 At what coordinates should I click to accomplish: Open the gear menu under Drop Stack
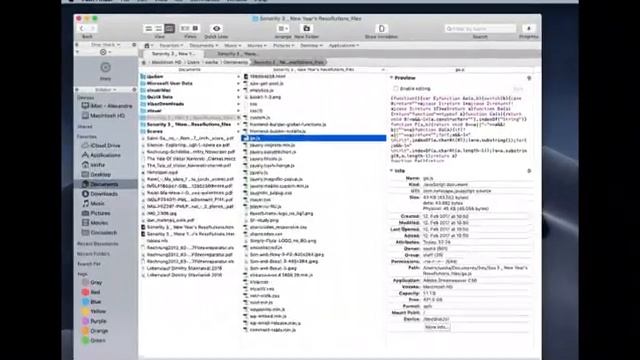(105, 52)
